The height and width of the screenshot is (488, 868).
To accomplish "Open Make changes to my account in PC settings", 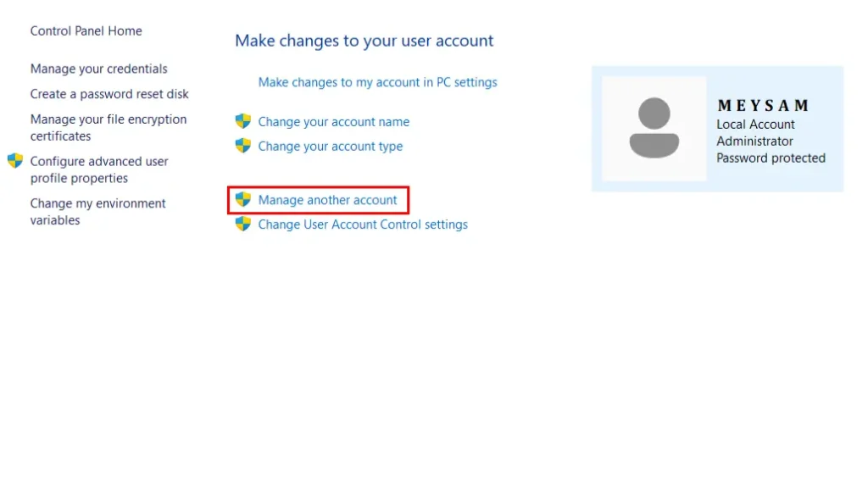I will tap(378, 82).
